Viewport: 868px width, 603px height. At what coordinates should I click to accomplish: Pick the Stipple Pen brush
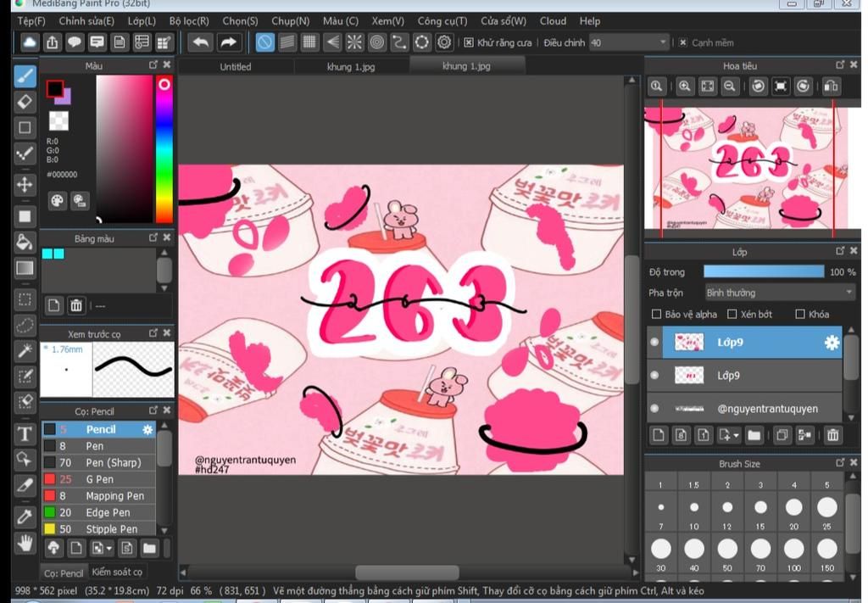[99, 529]
